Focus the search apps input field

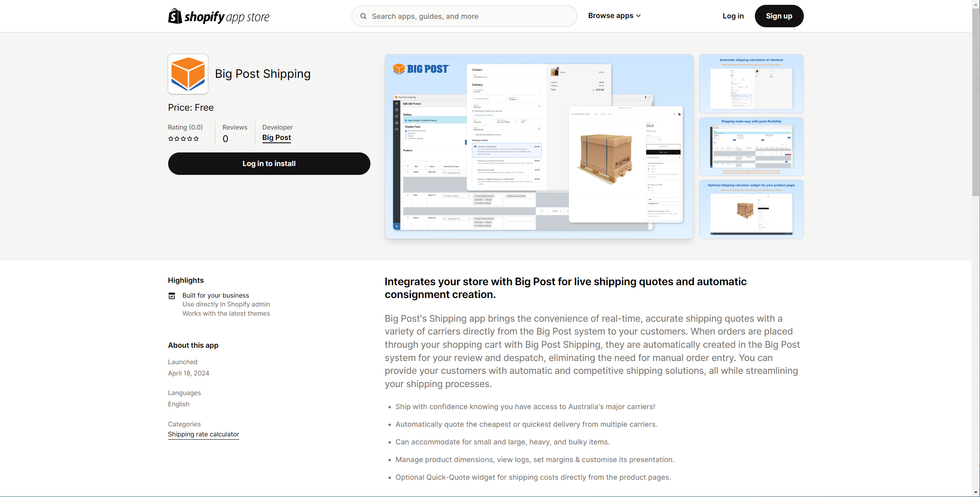pyautogui.click(x=470, y=16)
